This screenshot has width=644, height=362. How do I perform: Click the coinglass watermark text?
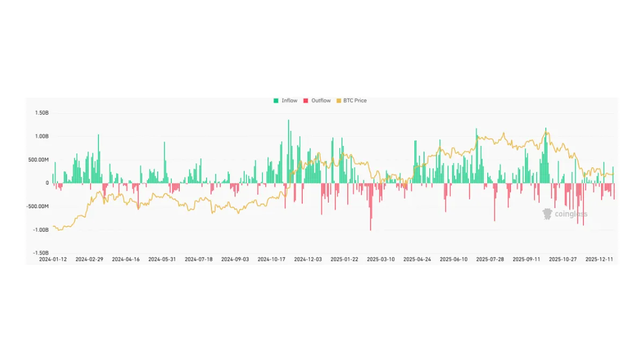click(x=571, y=215)
